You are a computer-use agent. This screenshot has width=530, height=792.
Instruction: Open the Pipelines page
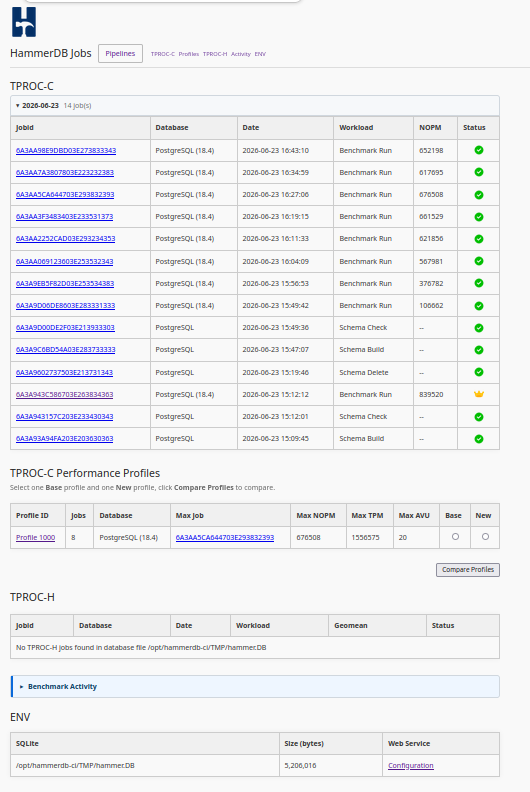pyautogui.click(x=120, y=54)
